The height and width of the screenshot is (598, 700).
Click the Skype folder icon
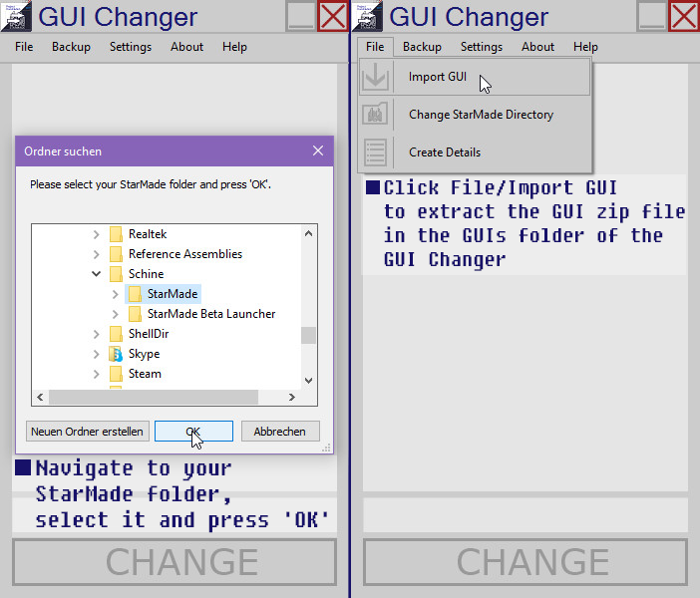(116, 354)
